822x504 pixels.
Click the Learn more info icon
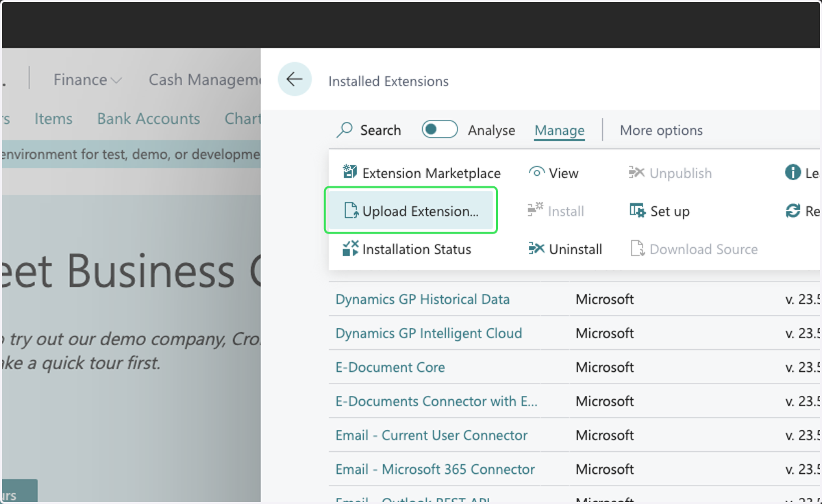click(793, 173)
